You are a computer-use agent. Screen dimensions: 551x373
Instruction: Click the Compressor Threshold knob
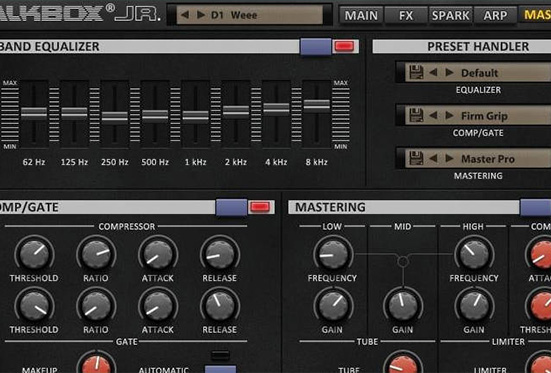[34, 254]
